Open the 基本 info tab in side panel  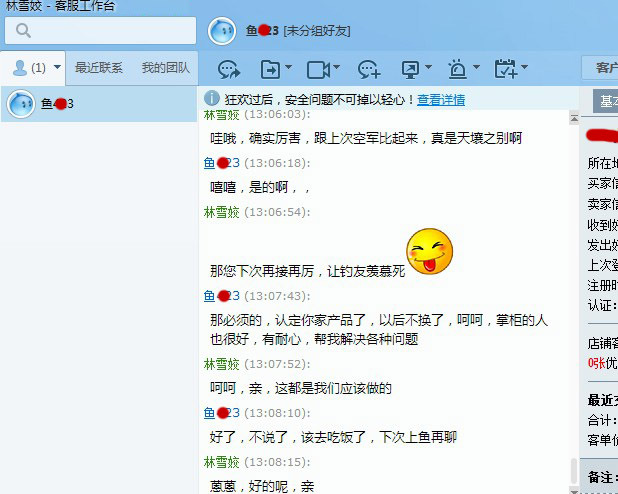[x=606, y=101]
